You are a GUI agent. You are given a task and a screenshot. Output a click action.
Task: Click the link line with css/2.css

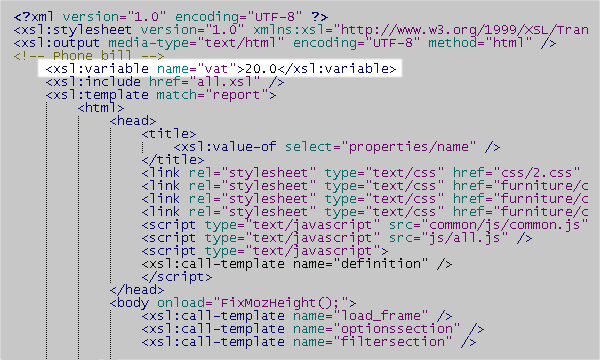point(361,173)
